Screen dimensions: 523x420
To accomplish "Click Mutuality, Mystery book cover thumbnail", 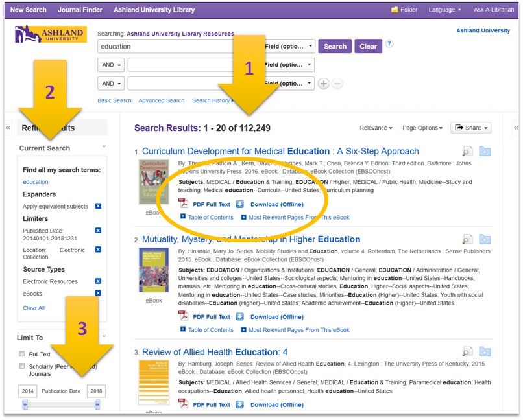I will [x=154, y=270].
